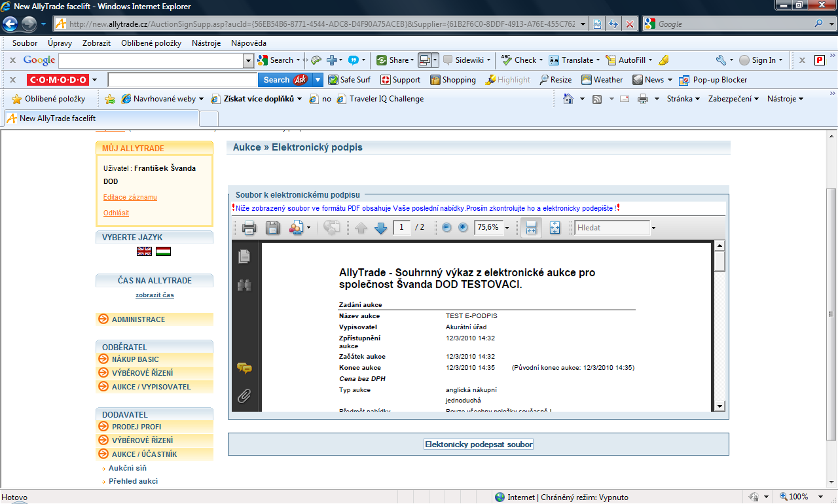838x504 pixels.
Task: Click the Resize toolbar button
Action: 555,80
